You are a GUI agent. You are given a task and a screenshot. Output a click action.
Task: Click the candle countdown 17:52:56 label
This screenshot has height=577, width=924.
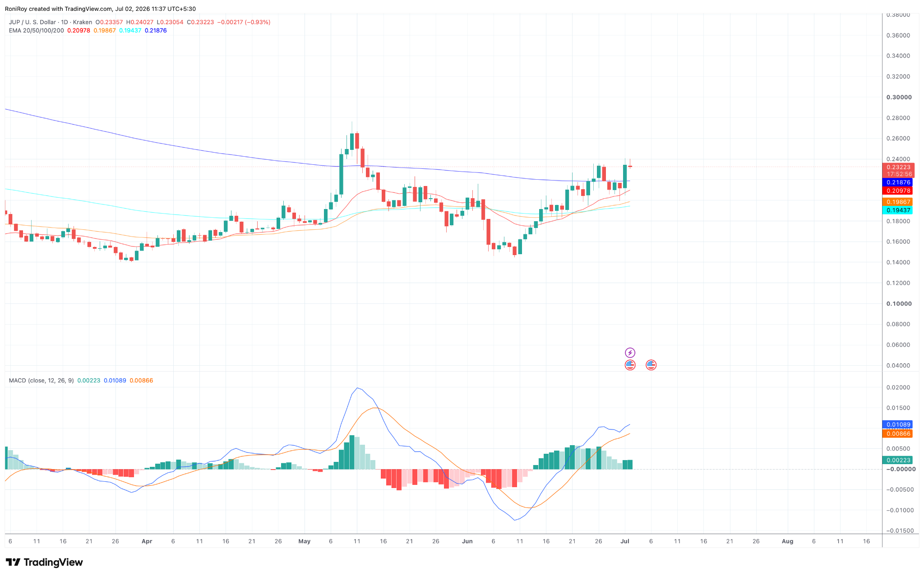[x=898, y=174]
